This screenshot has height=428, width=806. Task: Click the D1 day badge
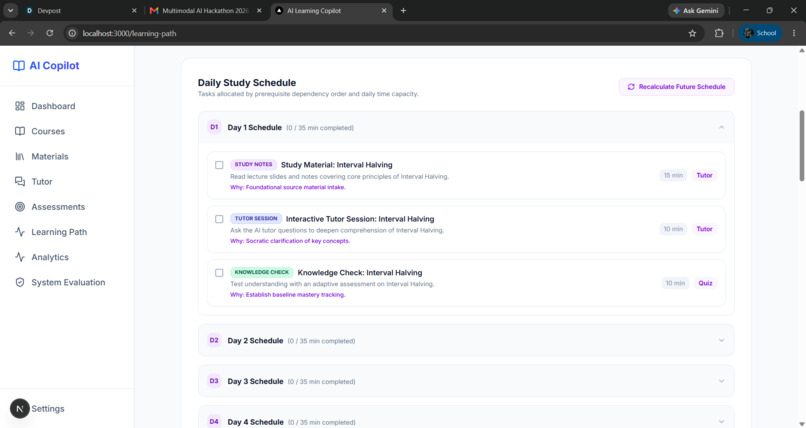click(214, 127)
